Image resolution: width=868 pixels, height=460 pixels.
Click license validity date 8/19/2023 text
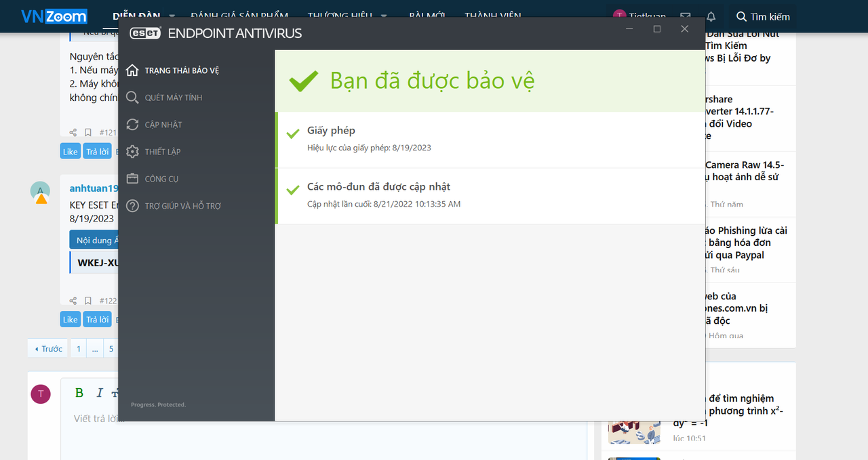coord(412,148)
